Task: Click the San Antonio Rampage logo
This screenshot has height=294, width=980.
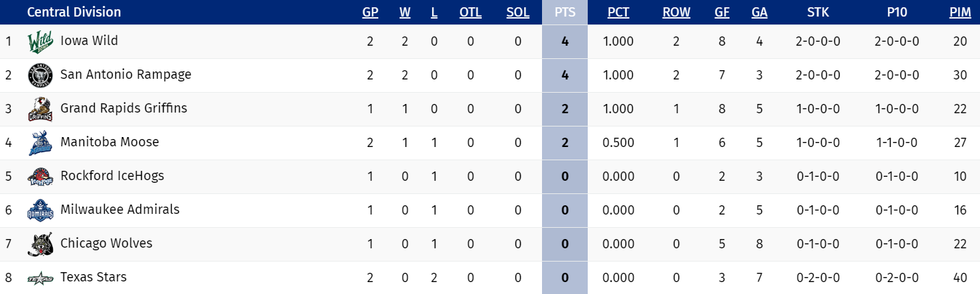Action: (x=40, y=75)
